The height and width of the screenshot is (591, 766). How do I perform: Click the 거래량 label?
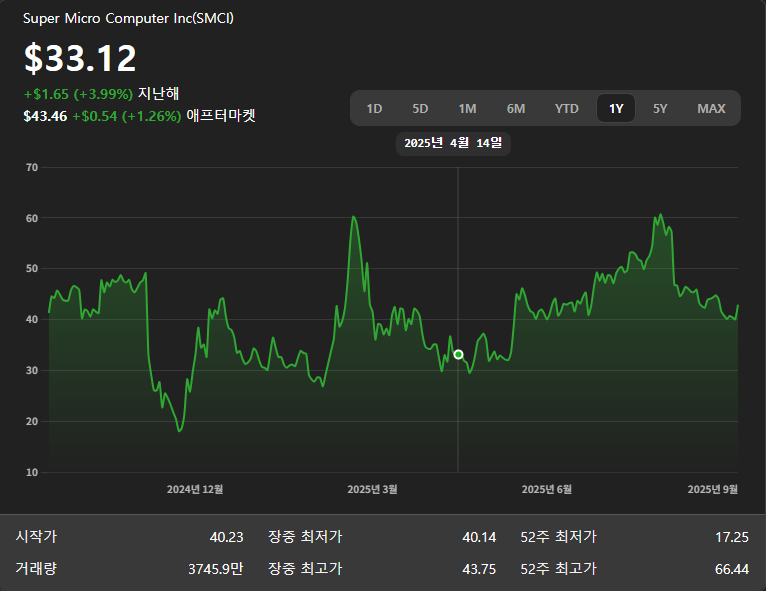[36, 569]
